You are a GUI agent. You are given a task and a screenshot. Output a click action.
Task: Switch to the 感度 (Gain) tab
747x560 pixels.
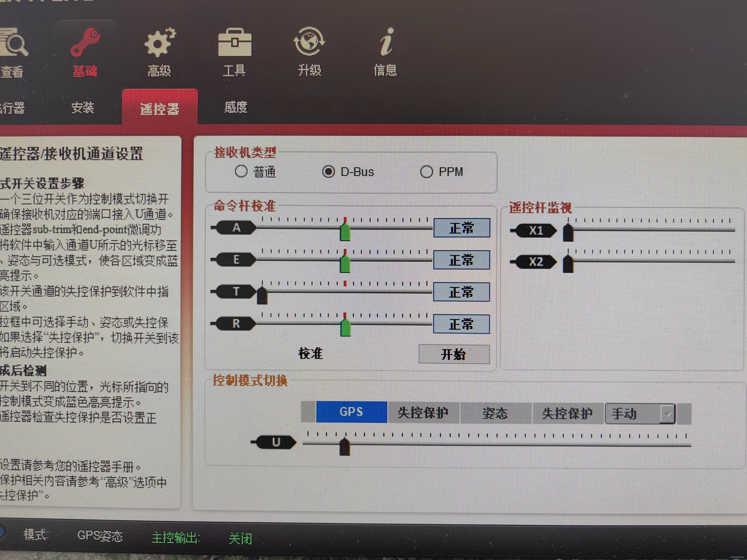(x=236, y=107)
